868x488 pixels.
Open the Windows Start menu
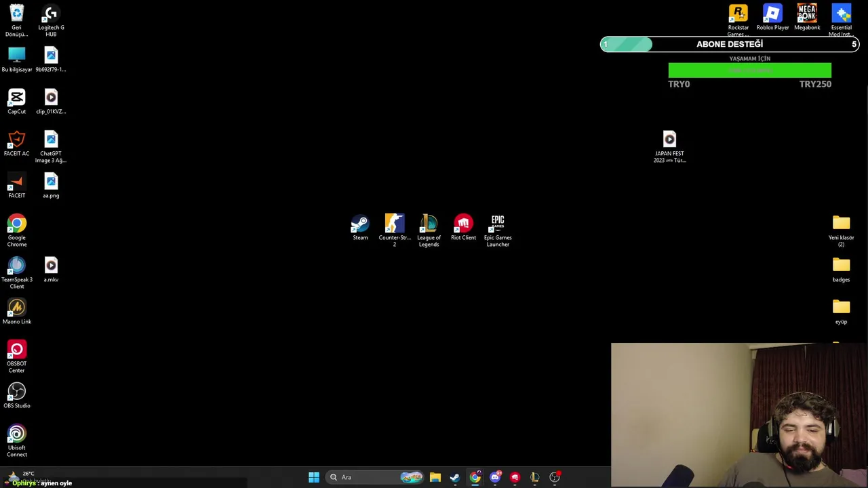point(313,477)
